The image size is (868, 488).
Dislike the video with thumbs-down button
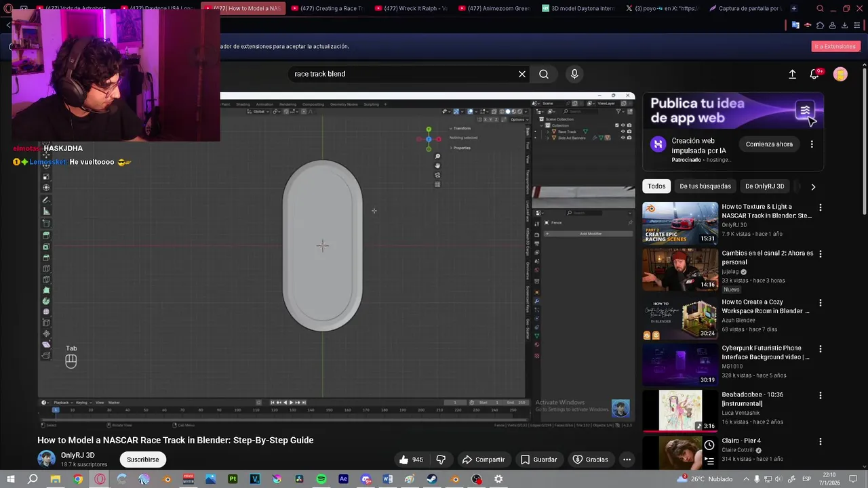click(x=441, y=460)
